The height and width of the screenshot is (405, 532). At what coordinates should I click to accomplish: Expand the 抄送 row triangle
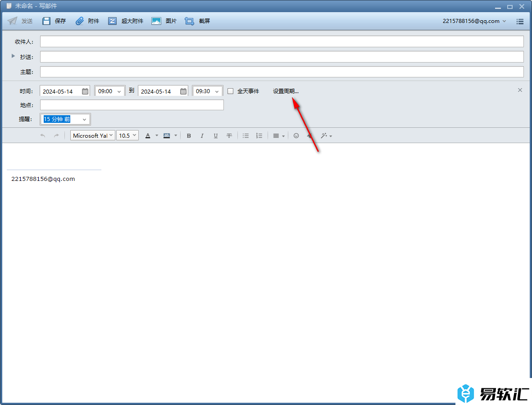click(13, 56)
